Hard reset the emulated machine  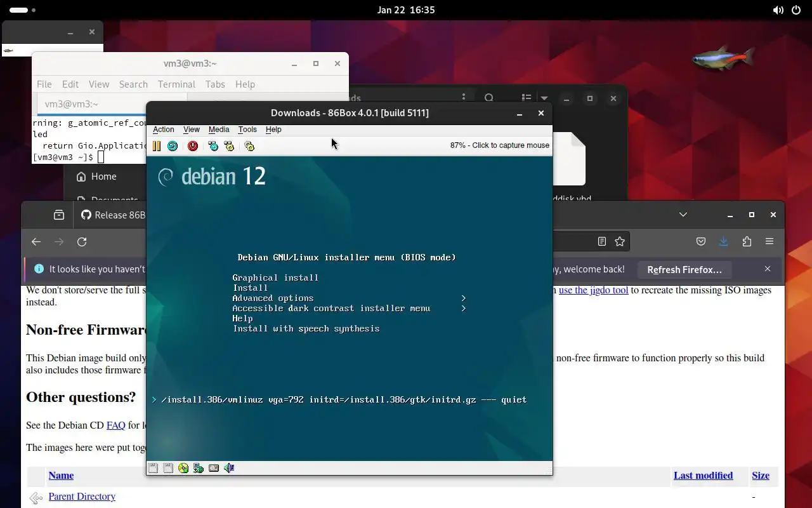[173, 146]
